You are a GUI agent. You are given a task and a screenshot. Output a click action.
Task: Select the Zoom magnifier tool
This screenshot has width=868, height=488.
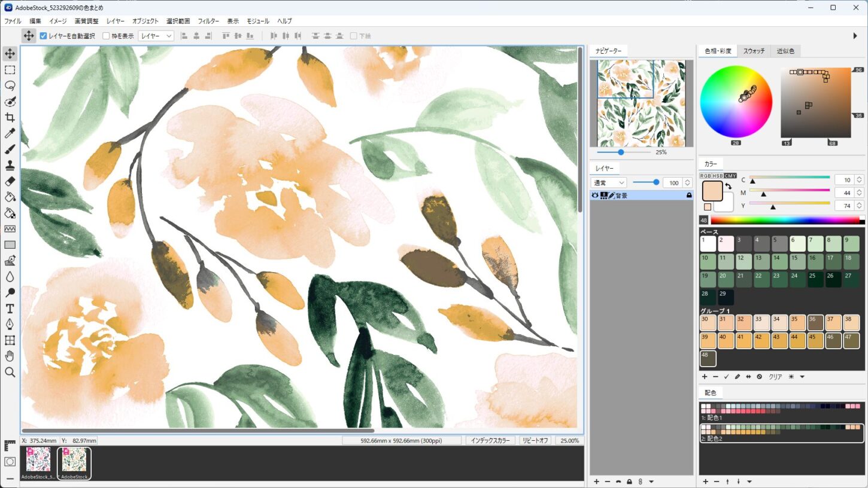[x=10, y=373]
